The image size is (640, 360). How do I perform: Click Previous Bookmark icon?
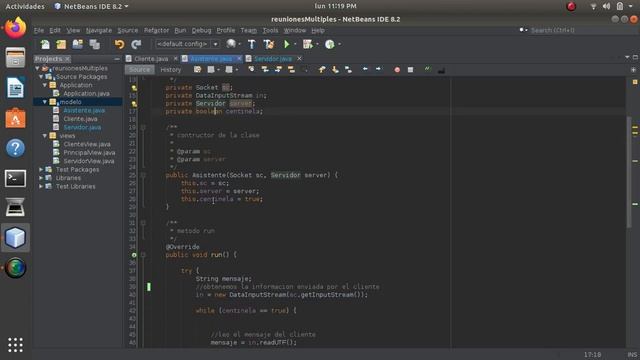(x=322, y=70)
